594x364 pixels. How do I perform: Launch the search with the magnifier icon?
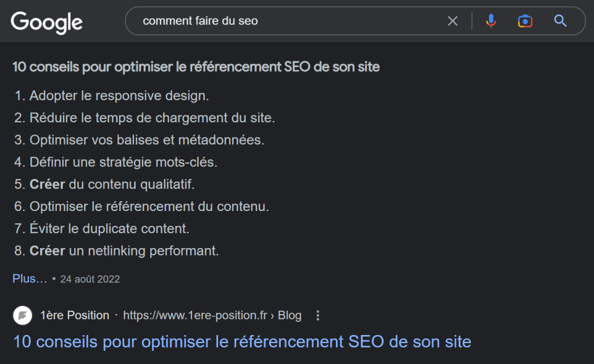559,21
